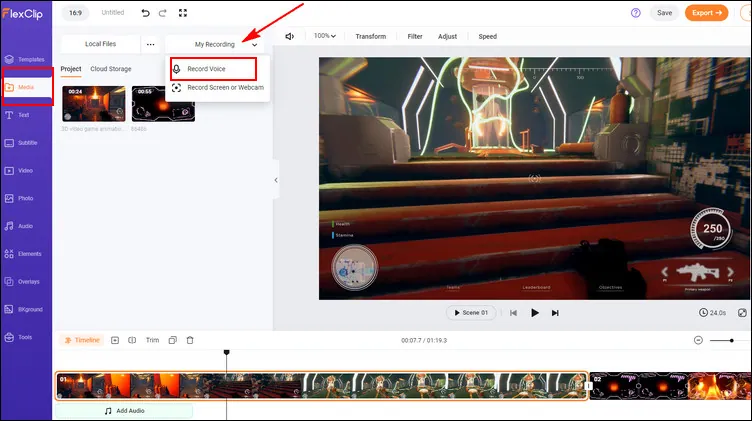The image size is (752, 421).
Task: Open the Speed options
Action: (x=487, y=36)
